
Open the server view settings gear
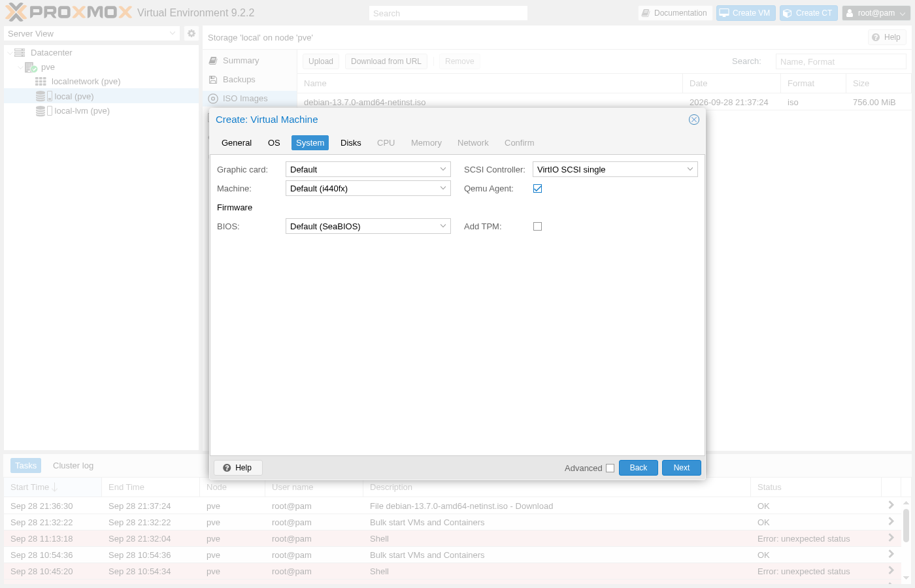coord(191,33)
